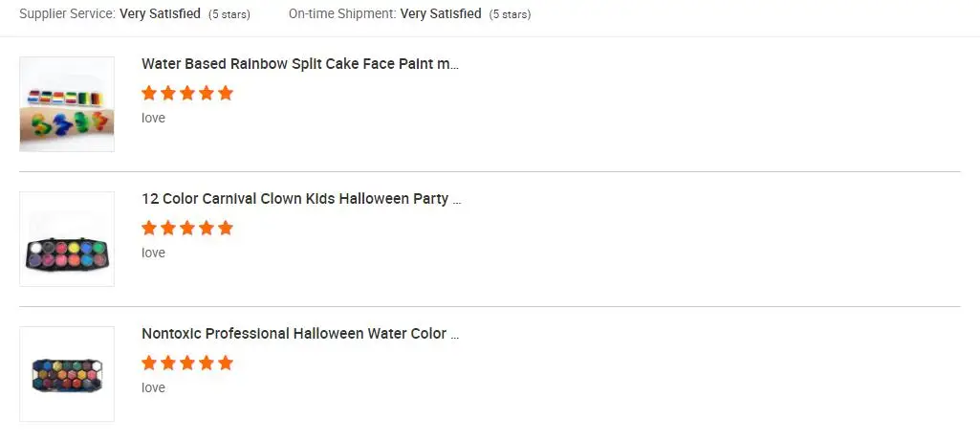Click fifth star under Rainbow Split Cake review
This screenshot has width=980, height=441.
pyautogui.click(x=225, y=93)
